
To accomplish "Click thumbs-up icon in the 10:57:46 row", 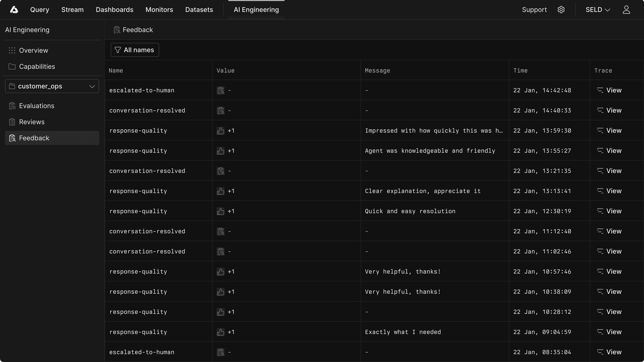I will click(220, 272).
